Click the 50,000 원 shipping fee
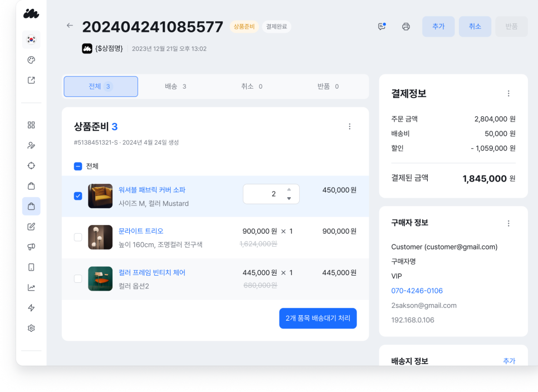Image resolution: width=538 pixels, height=392 pixels. coord(500,134)
